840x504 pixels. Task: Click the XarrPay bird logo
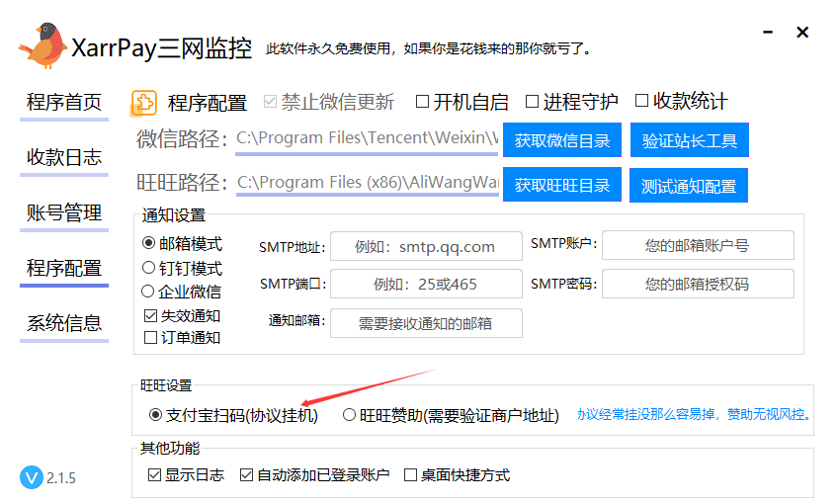pyautogui.click(x=42, y=46)
